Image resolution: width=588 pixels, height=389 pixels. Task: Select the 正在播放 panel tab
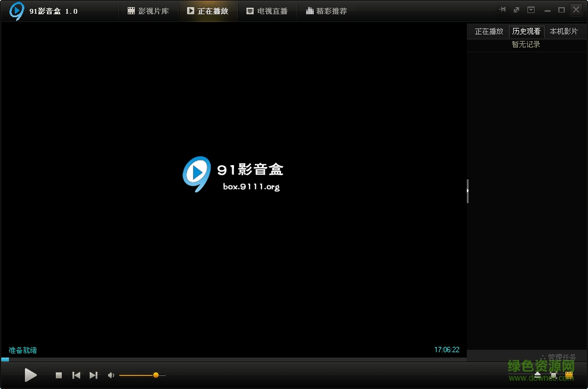coord(488,31)
